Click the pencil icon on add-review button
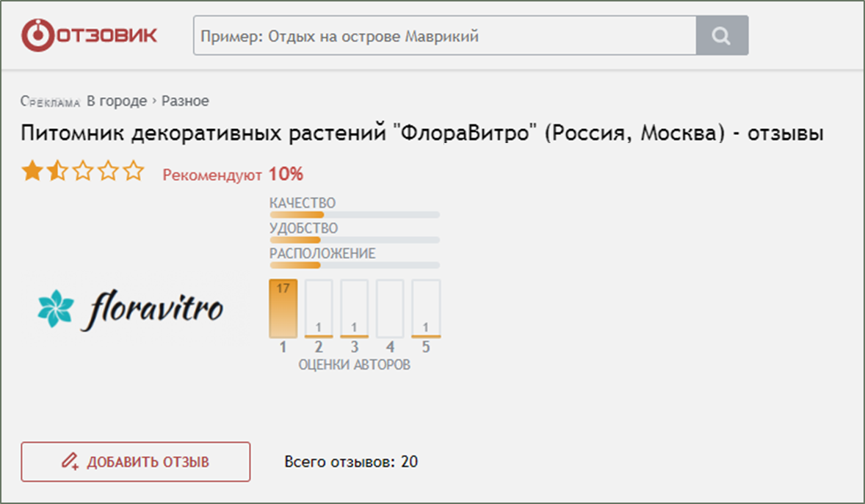Screen dimensions: 865x504 tap(70, 461)
